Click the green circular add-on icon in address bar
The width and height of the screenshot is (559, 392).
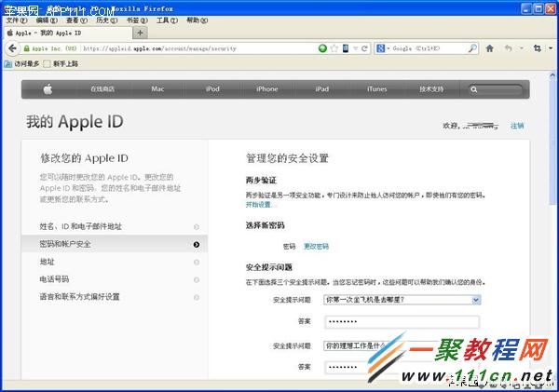pos(322,48)
